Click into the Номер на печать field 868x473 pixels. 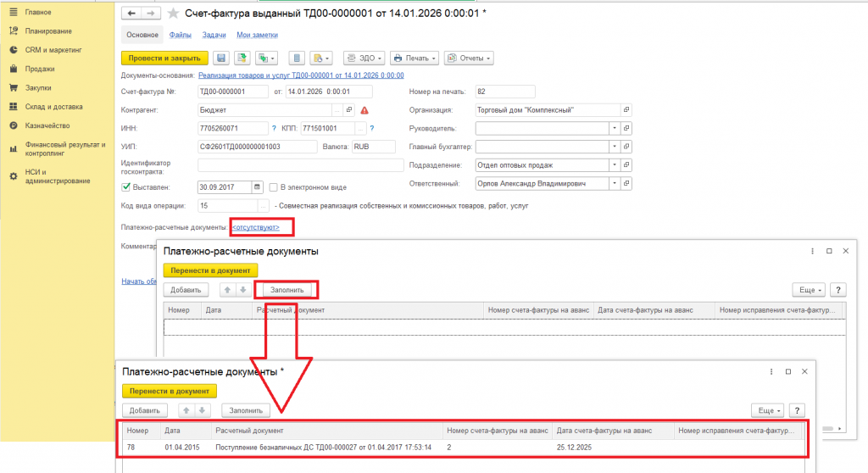point(505,92)
